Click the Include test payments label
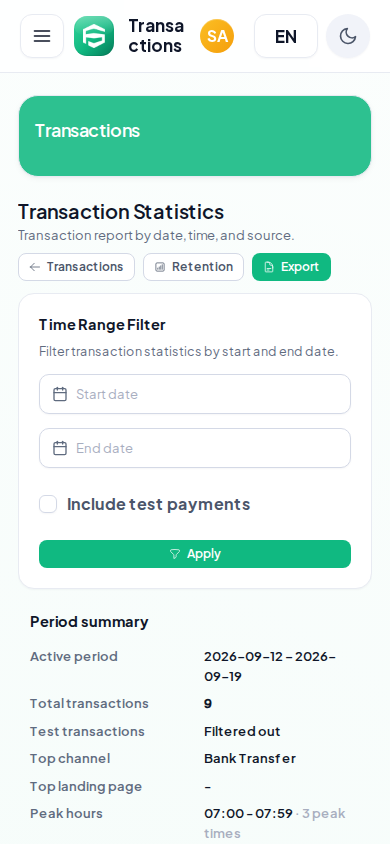 point(158,504)
